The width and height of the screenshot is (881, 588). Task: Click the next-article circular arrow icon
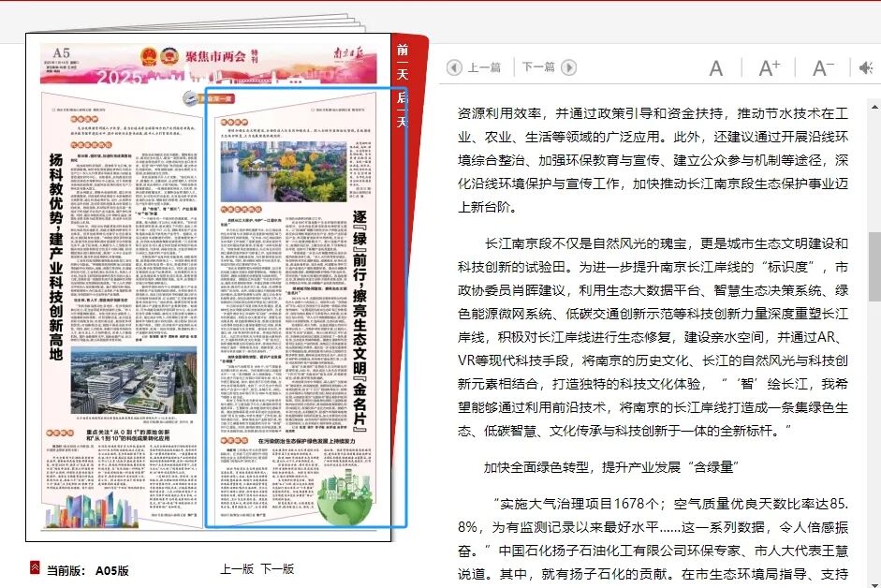click(x=569, y=66)
